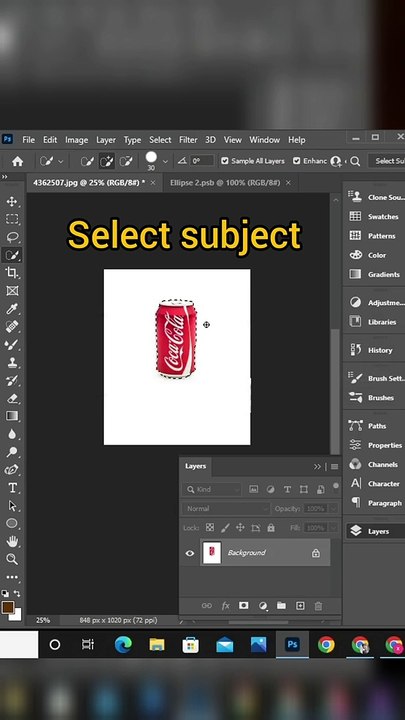Open the Filter menu
The image size is (405, 720).
pyautogui.click(x=188, y=140)
